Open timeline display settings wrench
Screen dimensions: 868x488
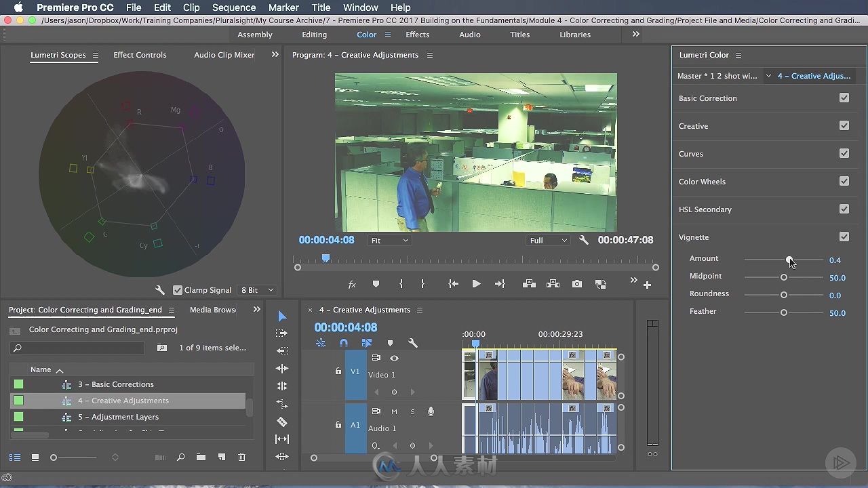(412, 344)
